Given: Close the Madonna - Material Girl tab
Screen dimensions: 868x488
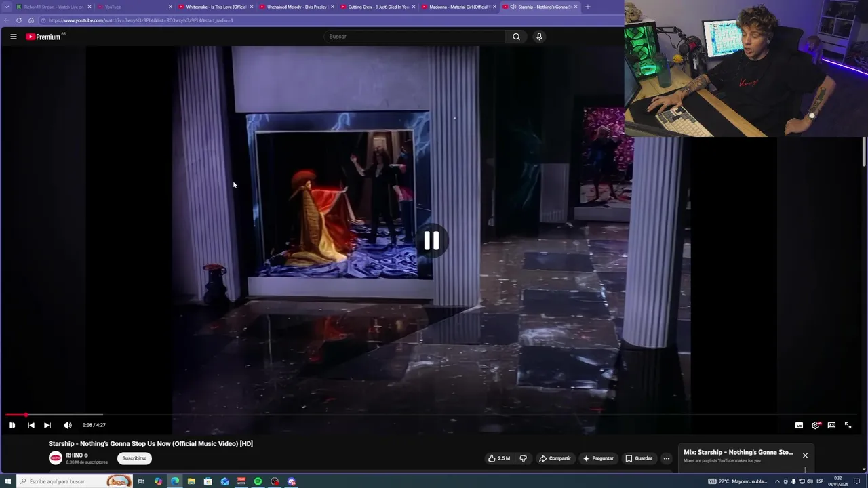Looking at the screenshot, I should tap(494, 7).
